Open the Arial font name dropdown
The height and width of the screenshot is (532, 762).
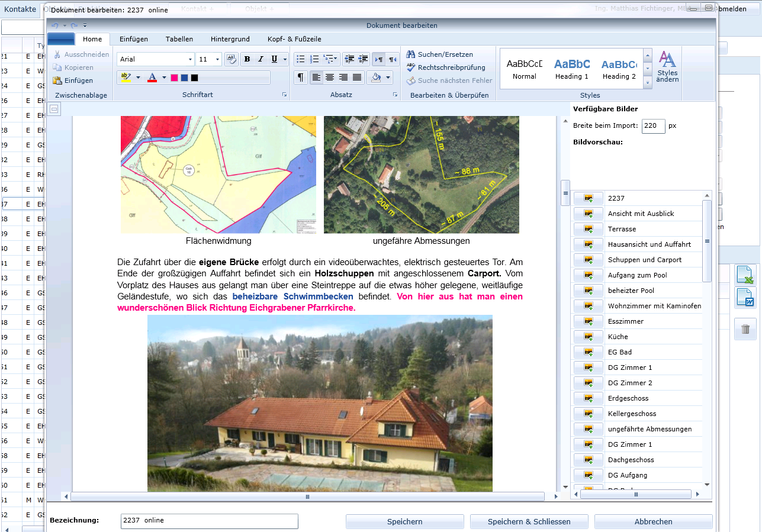(x=191, y=59)
